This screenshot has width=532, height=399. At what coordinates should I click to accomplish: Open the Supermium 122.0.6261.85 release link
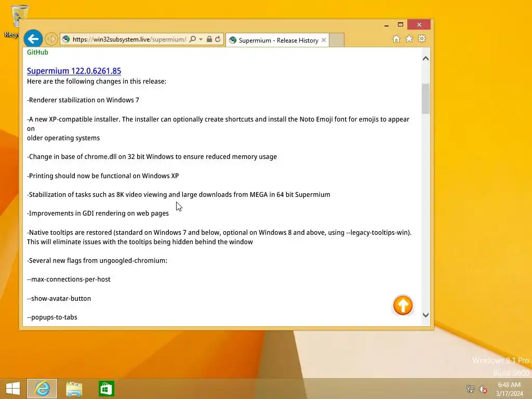point(74,71)
